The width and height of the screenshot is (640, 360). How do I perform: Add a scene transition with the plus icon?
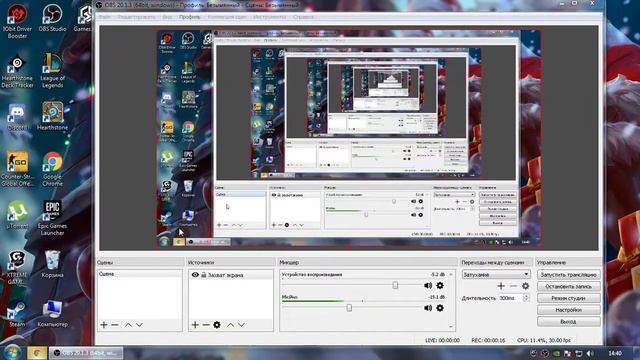pos(501,286)
